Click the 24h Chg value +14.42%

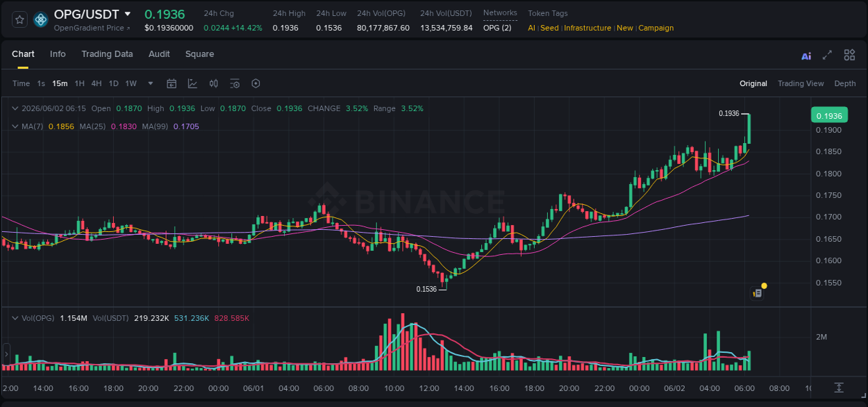[247, 28]
